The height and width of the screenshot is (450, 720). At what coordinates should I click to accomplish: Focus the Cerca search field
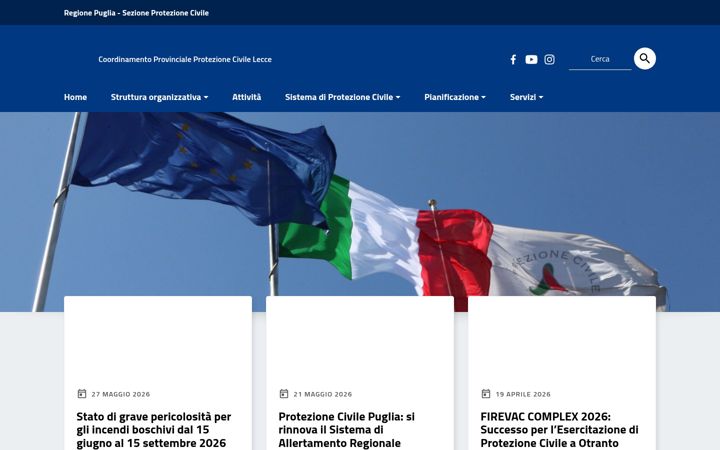600,59
